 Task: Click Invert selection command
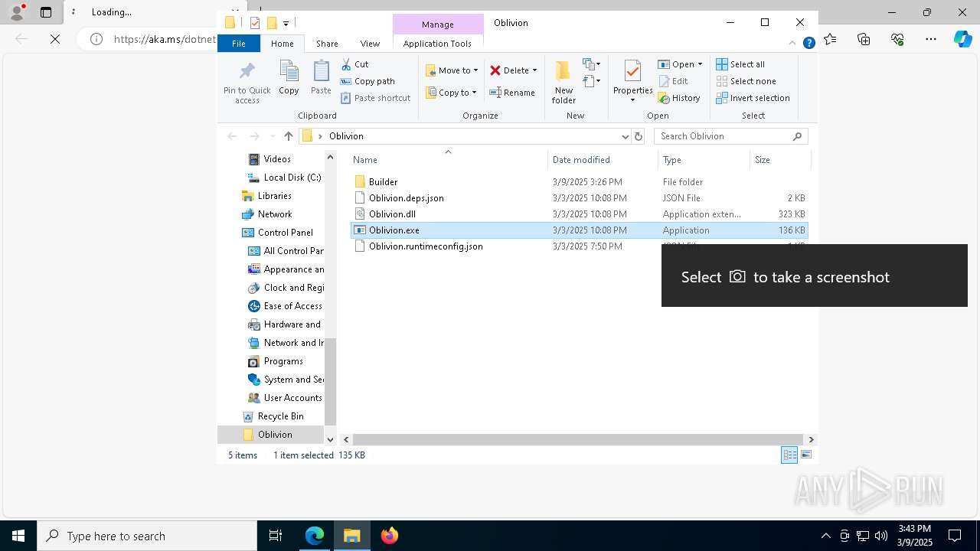click(x=753, y=98)
